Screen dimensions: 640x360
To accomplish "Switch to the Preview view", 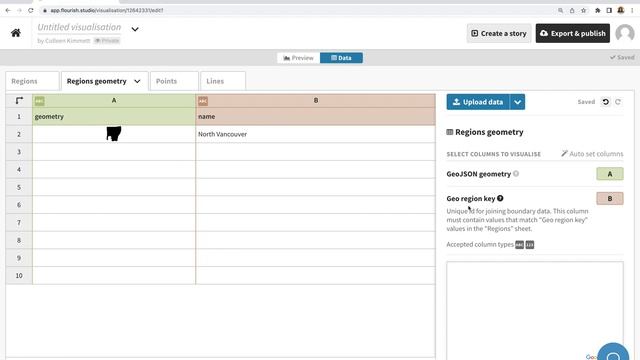I will [298, 58].
